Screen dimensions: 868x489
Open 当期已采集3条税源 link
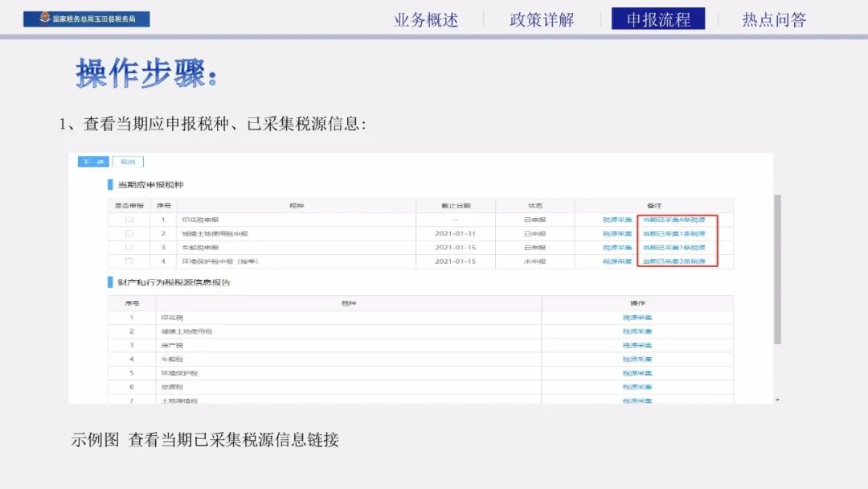click(x=674, y=261)
